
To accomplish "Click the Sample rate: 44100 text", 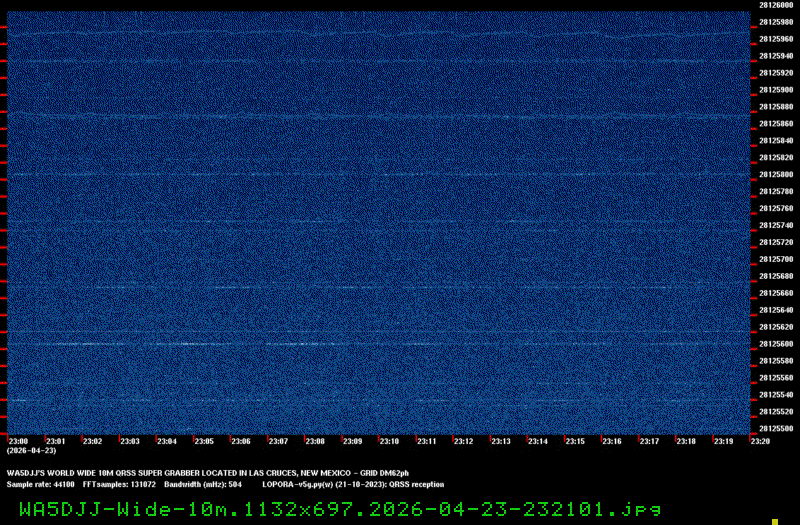I will (x=40, y=484).
